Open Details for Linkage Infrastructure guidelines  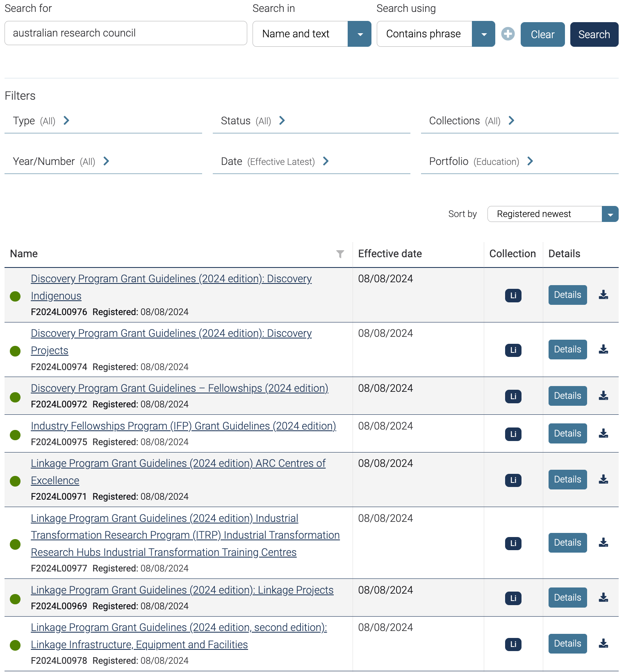point(567,644)
